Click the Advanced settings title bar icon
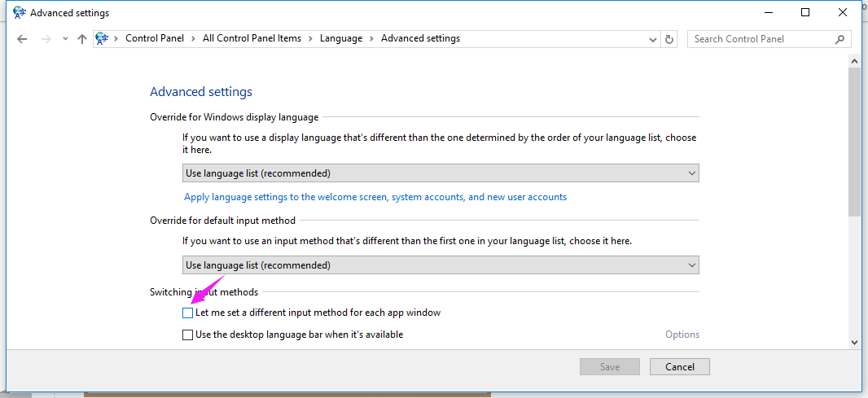Viewport: 868px width, 398px height. click(x=20, y=13)
